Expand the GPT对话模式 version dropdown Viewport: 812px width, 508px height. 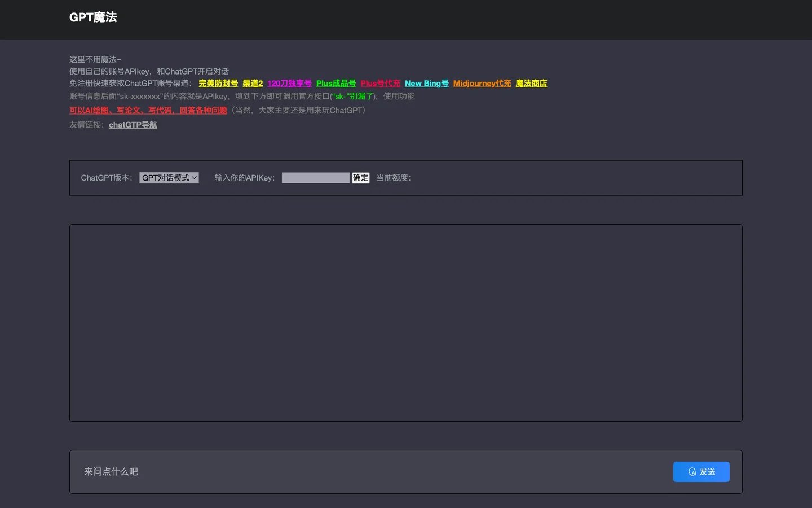pyautogui.click(x=169, y=178)
